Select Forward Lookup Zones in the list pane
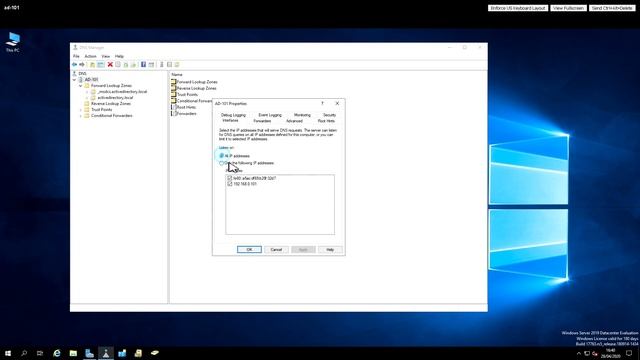This screenshot has height=360, width=640. click(x=197, y=82)
